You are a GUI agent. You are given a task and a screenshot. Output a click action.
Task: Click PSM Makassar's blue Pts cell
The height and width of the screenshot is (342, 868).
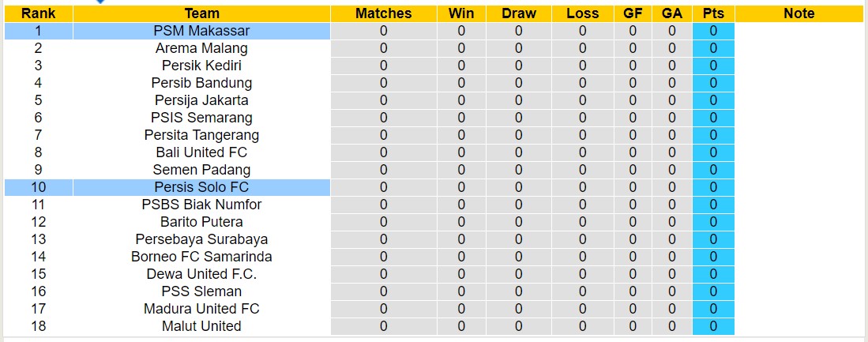coord(713,31)
